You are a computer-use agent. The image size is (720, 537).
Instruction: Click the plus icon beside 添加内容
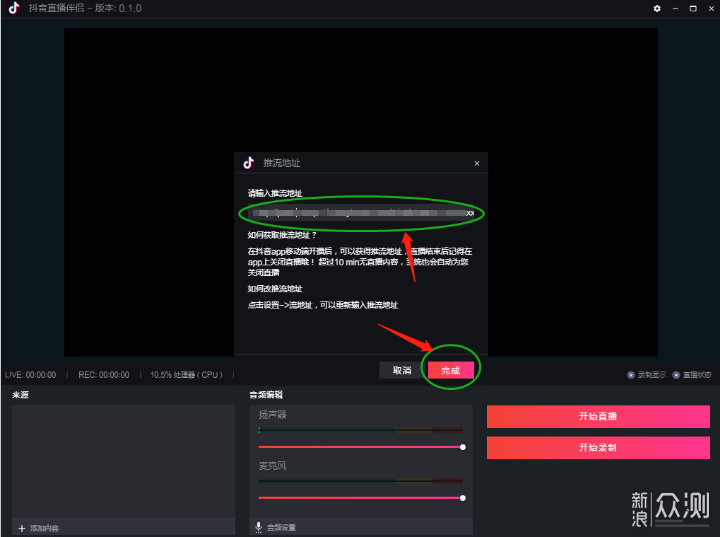(x=22, y=528)
